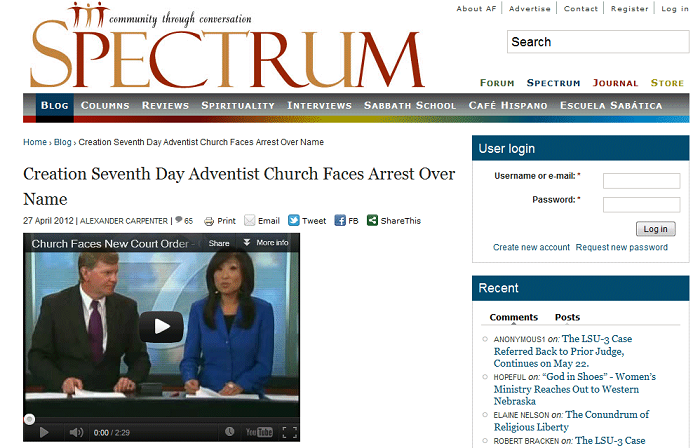Viewport: 700px width, 448px height.
Task: Open the Sabbath School menu item
Action: coord(410,106)
